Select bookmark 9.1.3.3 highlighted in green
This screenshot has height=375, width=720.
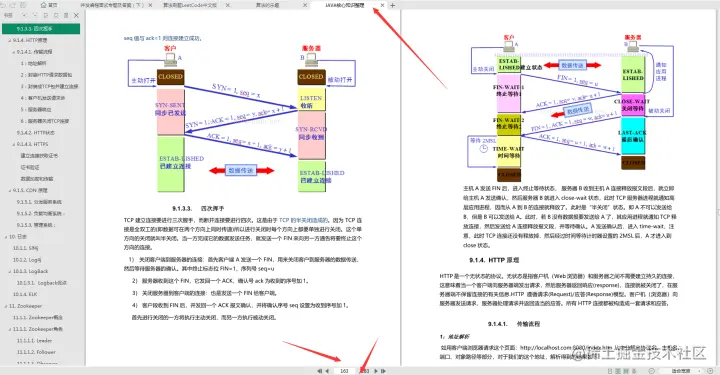click(x=41, y=28)
